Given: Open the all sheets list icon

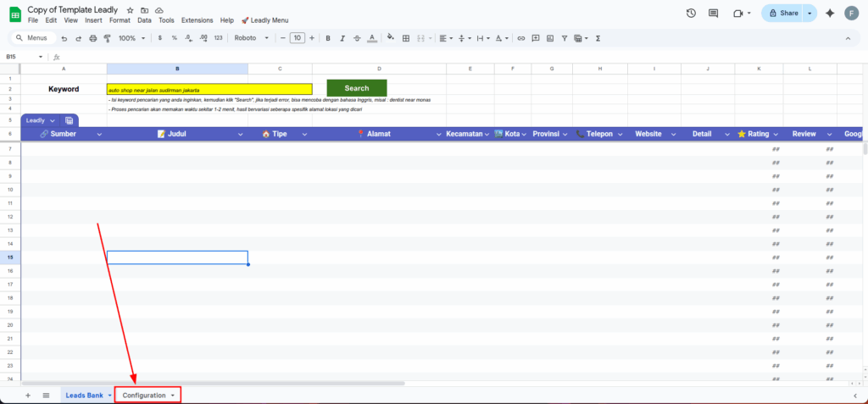Looking at the screenshot, I should (x=46, y=396).
